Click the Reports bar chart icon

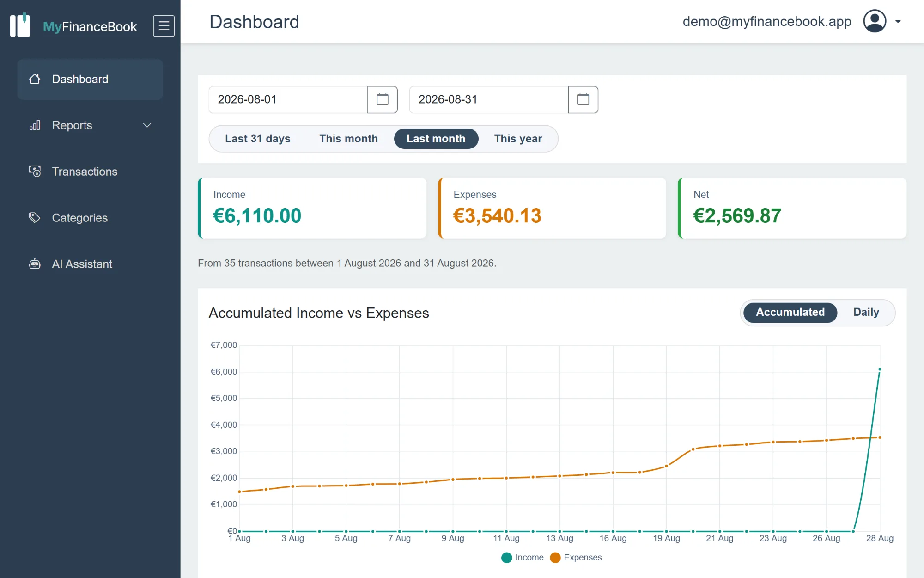[35, 125]
